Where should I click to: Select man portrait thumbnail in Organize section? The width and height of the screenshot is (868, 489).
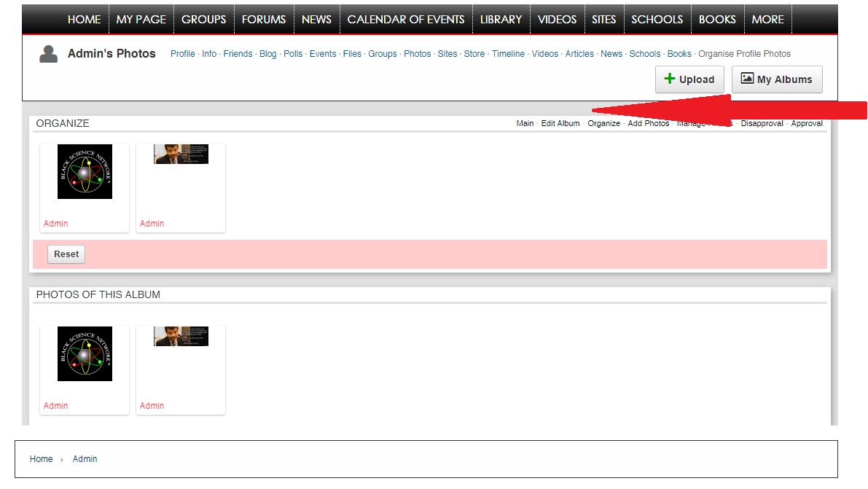coord(181,154)
